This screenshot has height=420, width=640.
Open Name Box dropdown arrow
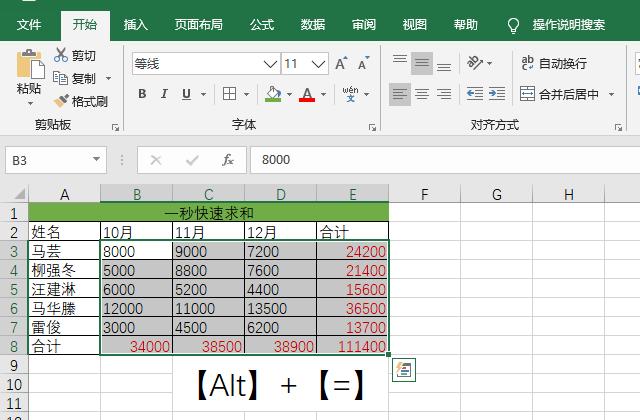(x=96, y=159)
